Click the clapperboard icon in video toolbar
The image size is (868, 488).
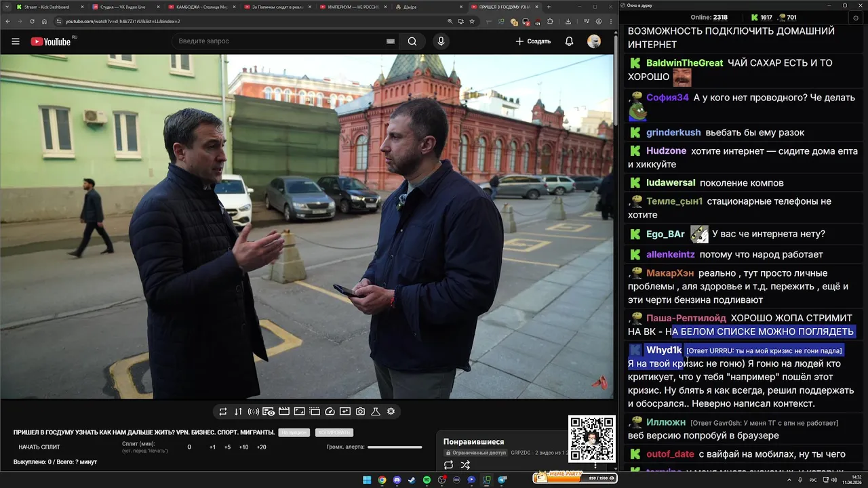coord(284,411)
